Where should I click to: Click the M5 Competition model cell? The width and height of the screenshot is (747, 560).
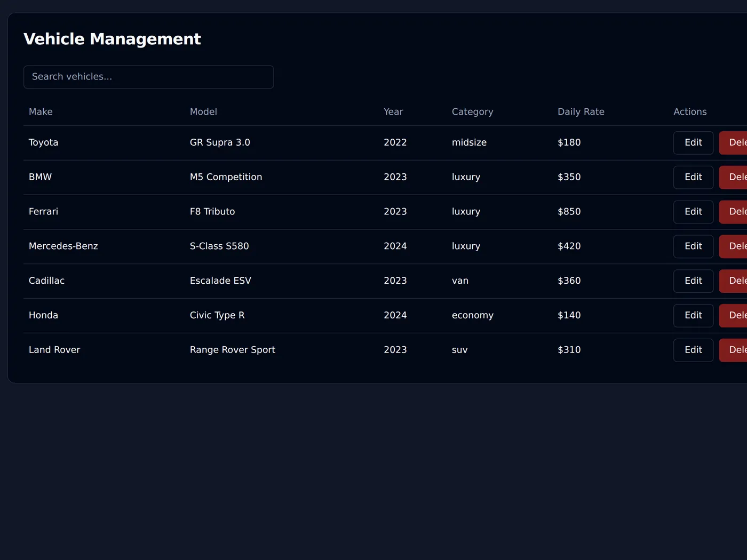226,177
